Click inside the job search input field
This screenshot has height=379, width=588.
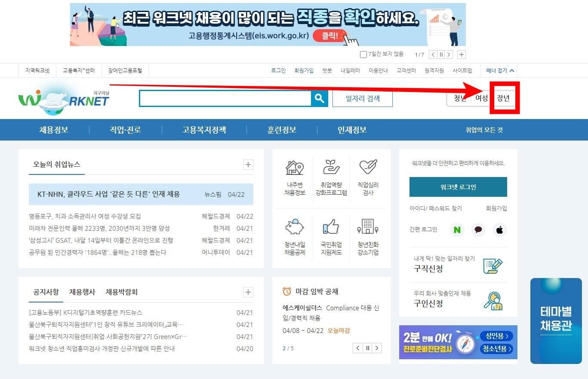[x=224, y=98]
